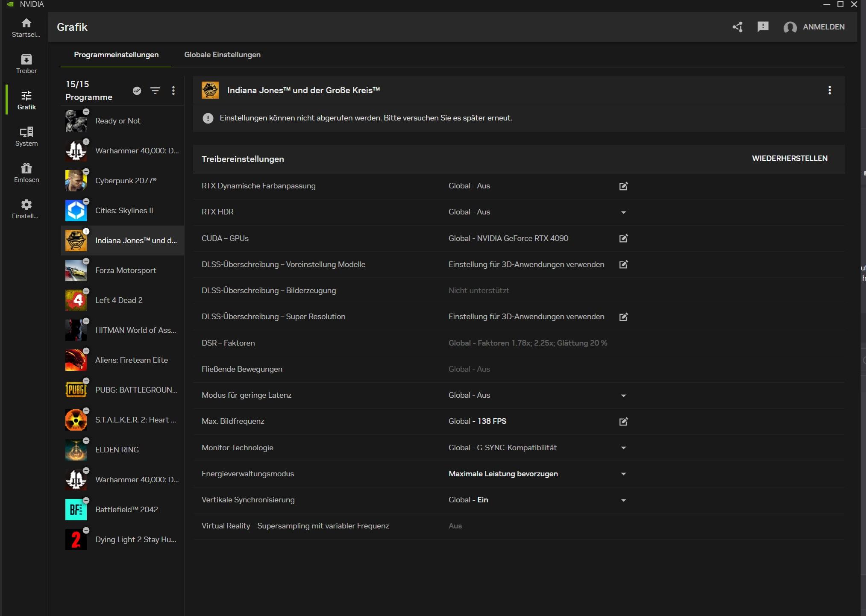
Task: Click the share icon in header
Action: [x=737, y=27]
